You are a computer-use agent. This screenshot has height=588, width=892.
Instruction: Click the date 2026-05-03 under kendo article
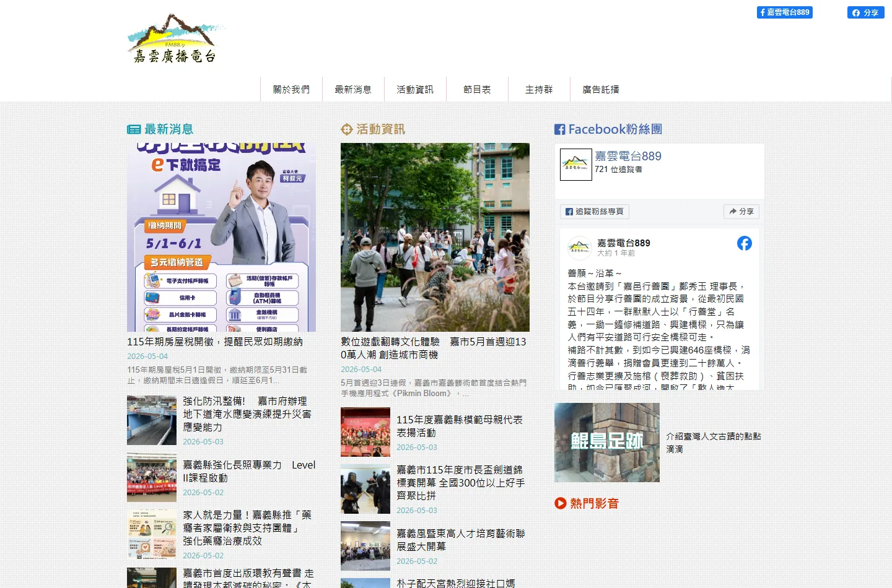tap(417, 511)
